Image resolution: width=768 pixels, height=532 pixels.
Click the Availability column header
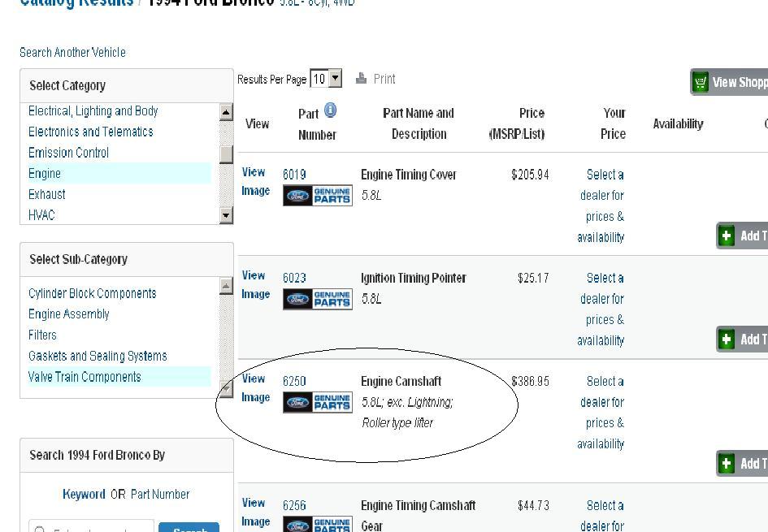[x=678, y=123]
